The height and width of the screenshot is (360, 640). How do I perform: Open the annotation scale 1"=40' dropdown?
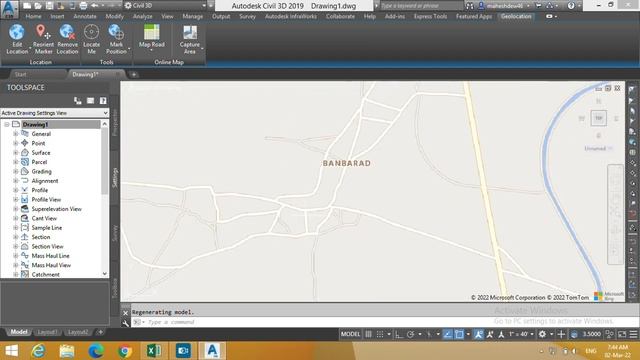point(521,334)
